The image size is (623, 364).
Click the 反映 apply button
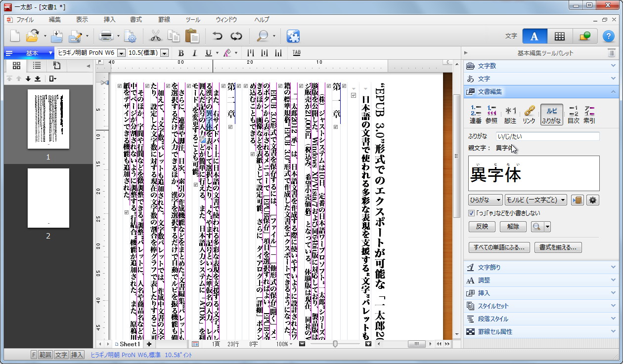click(x=482, y=227)
